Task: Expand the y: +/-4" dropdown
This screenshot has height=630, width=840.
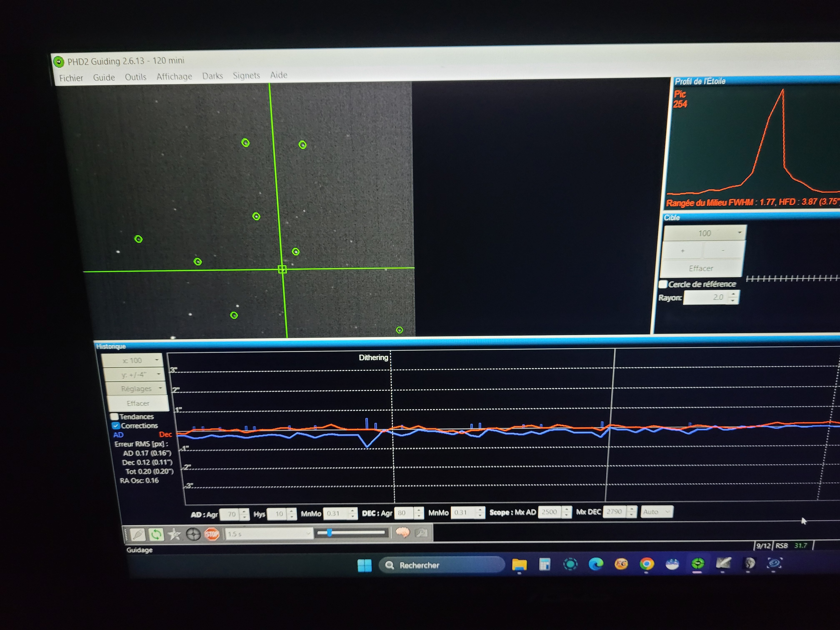Action: [x=134, y=375]
